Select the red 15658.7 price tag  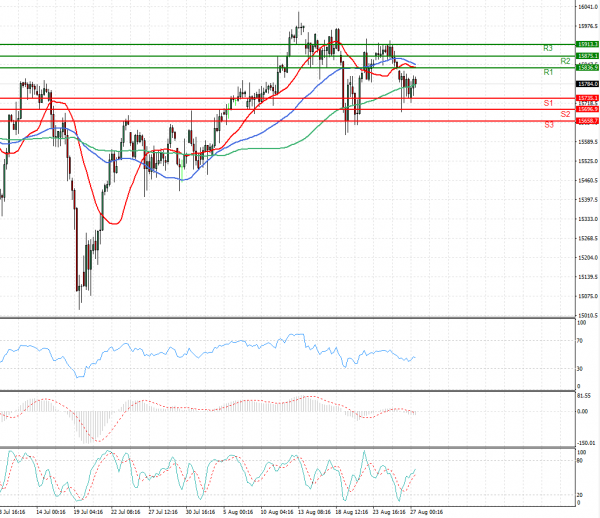[x=587, y=121]
